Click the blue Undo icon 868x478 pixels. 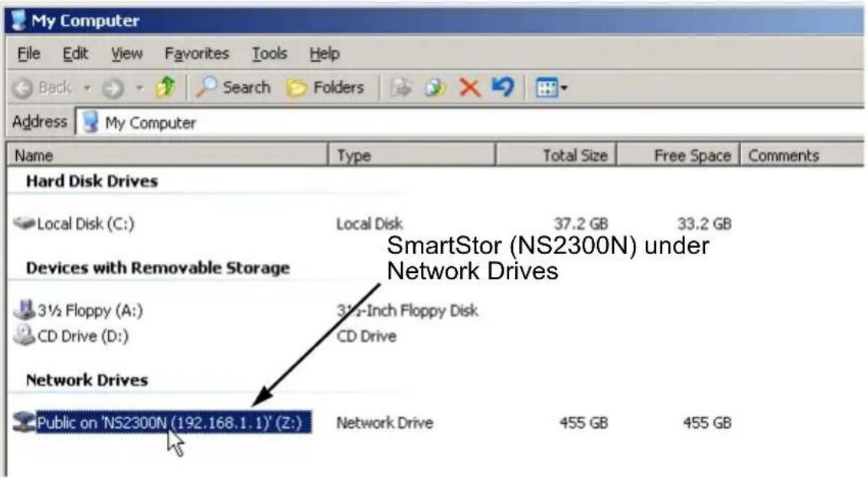tap(503, 87)
